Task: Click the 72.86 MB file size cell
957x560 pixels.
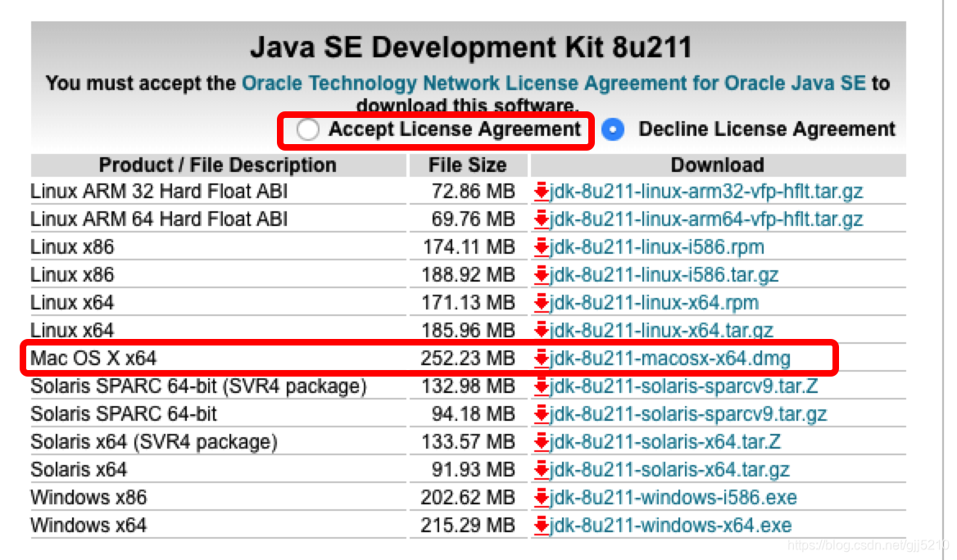Action: coord(473,191)
